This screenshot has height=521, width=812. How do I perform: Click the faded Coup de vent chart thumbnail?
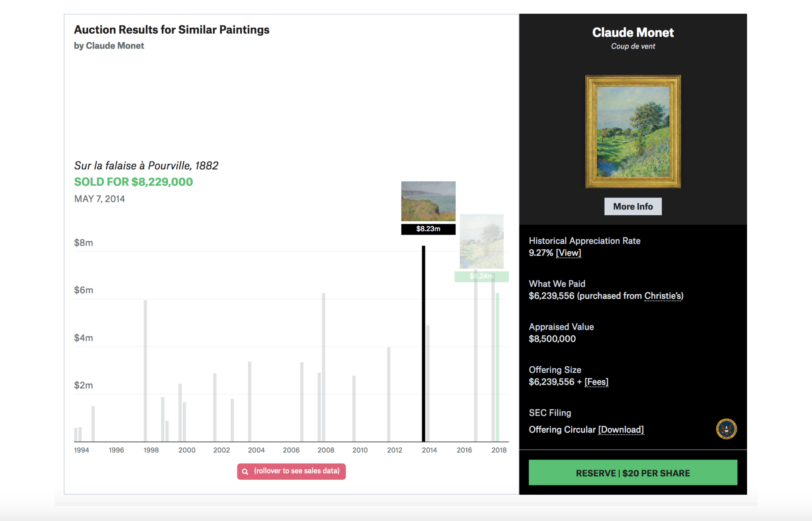click(x=482, y=241)
